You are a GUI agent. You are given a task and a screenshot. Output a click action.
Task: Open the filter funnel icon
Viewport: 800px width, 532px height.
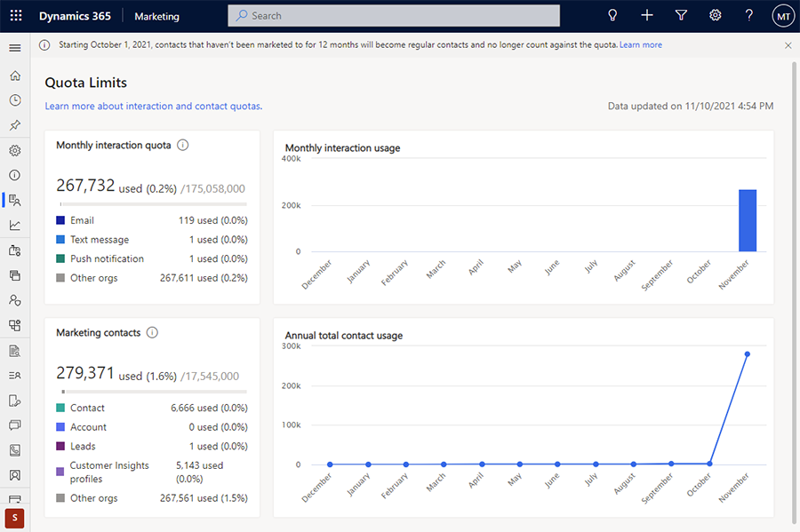click(681, 15)
